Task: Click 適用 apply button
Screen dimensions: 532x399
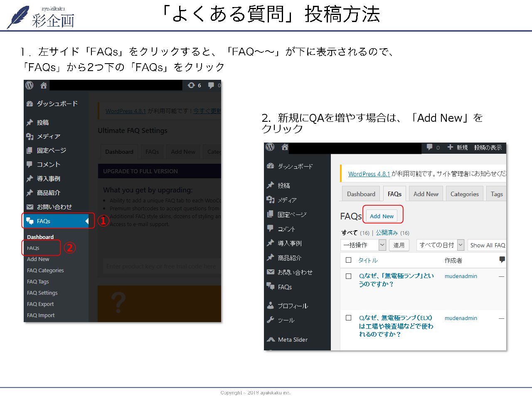Action: click(399, 245)
